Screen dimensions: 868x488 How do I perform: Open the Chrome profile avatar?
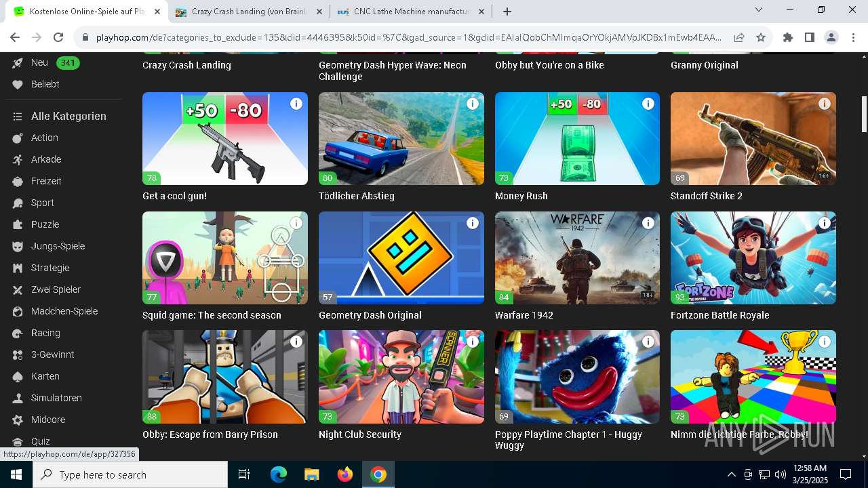pyautogui.click(x=831, y=37)
